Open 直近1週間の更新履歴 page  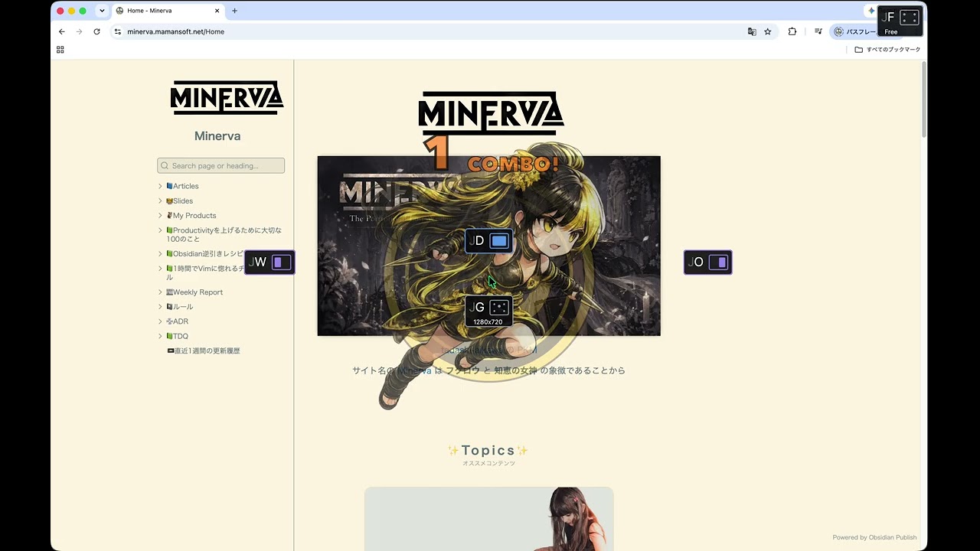[204, 350]
